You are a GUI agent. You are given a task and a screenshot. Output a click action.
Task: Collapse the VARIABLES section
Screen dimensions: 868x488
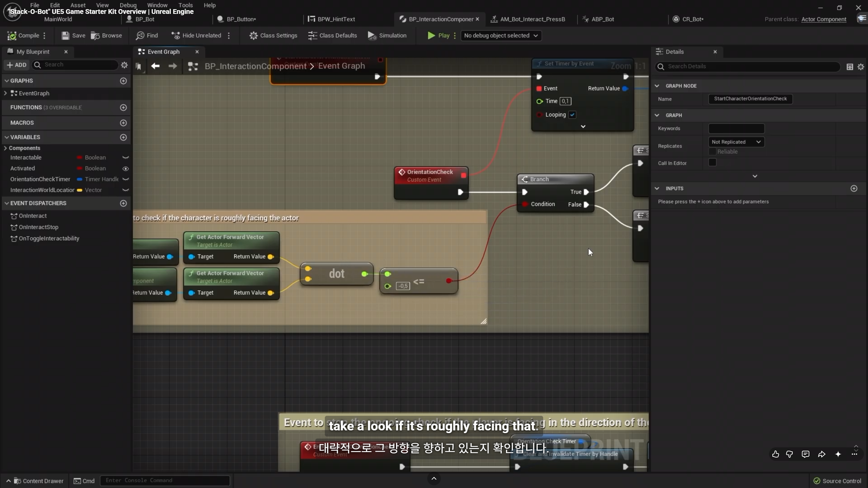[x=7, y=137]
